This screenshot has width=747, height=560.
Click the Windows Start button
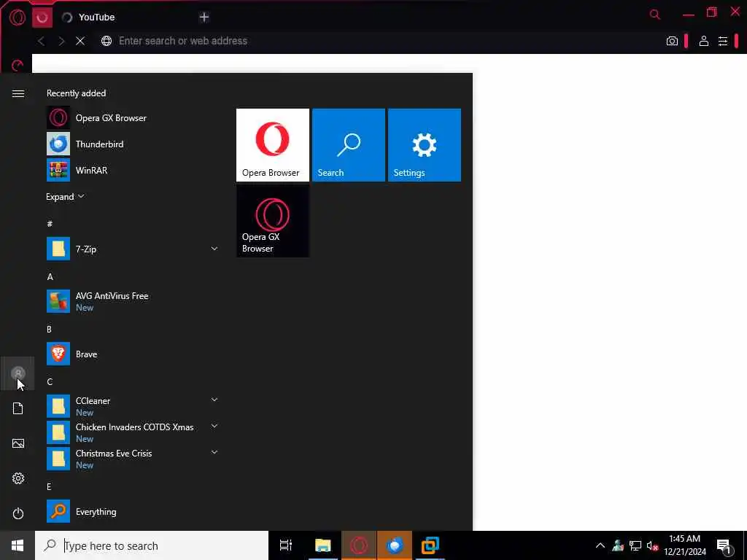click(x=18, y=545)
